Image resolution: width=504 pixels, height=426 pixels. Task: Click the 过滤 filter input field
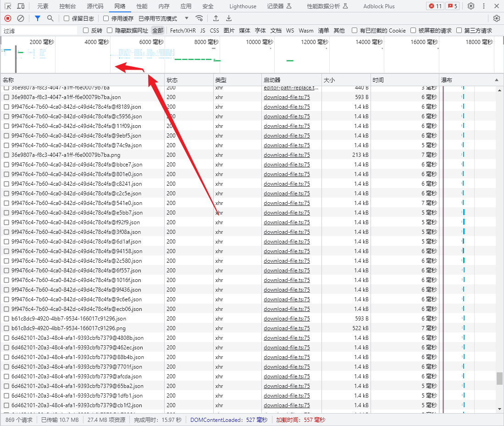click(39, 31)
